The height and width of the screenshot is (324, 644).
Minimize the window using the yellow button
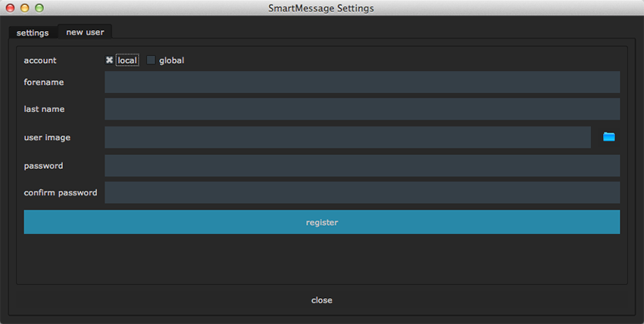25,8
